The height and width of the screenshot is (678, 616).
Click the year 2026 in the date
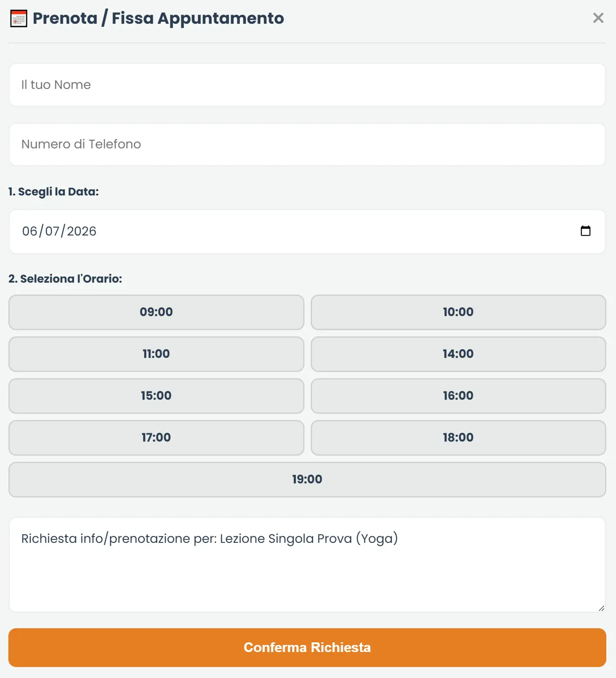[81, 231]
